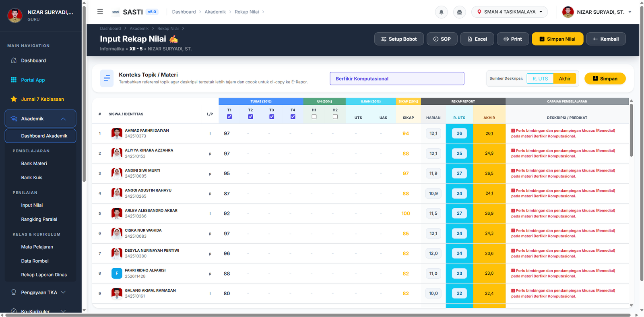The image size is (644, 317).
Task: Open Data Rombel page
Action: tap(35, 261)
